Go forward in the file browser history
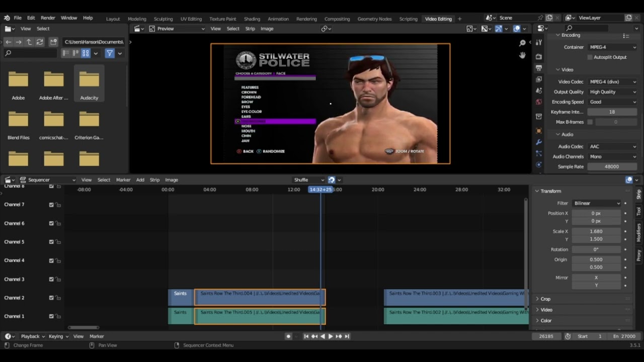The height and width of the screenshot is (362, 644). 19,42
